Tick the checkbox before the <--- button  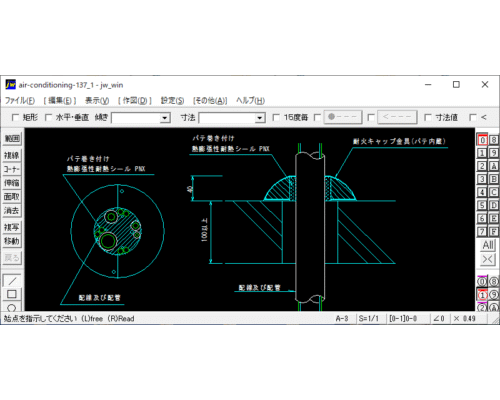coord(371,117)
